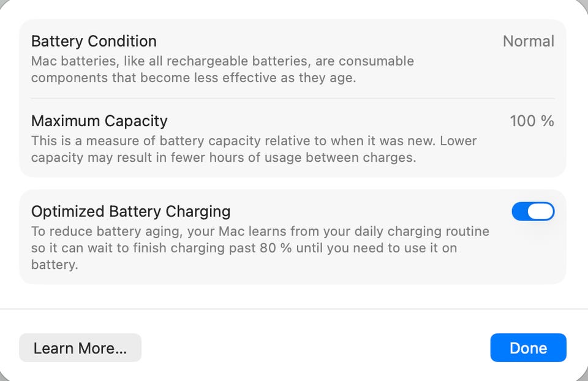Click the Optimized Battery Charging heading

click(130, 211)
